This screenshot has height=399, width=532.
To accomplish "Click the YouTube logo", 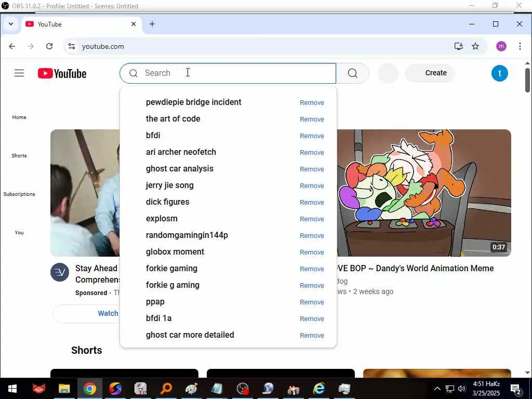I will [62, 73].
